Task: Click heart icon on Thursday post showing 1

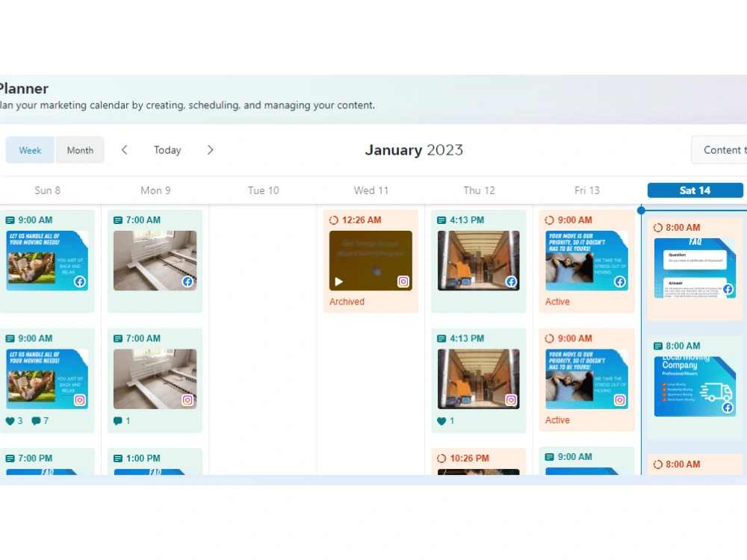Action: point(441,421)
